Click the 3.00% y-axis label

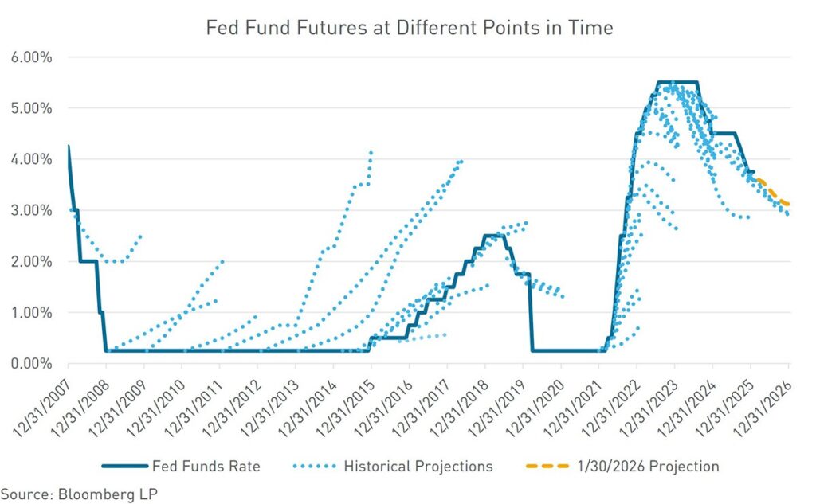click(30, 210)
